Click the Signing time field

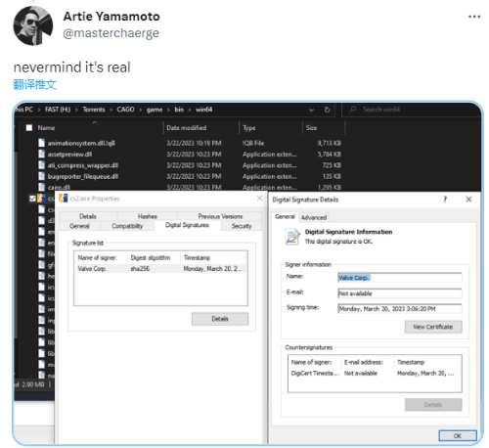pyautogui.click(x=400, y=308)
